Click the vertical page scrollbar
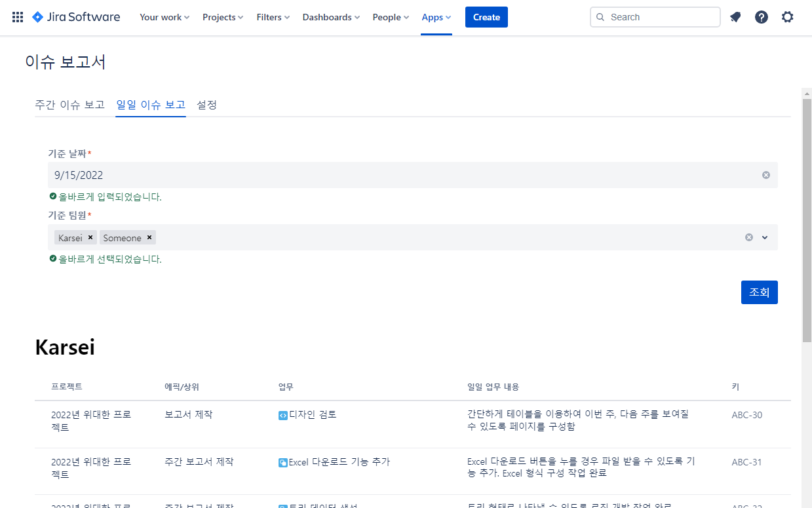The height and width of the screenshot is (508, 812). pos(807,220)
